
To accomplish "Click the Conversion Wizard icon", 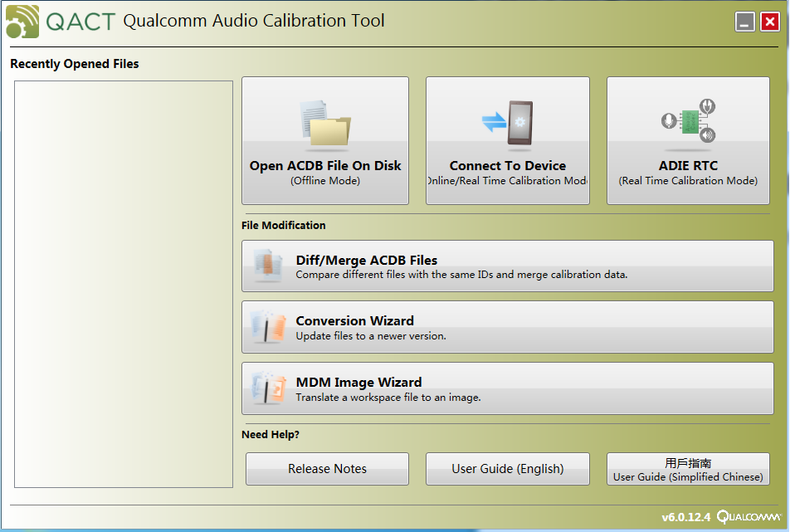I will (x=267, y=327).
